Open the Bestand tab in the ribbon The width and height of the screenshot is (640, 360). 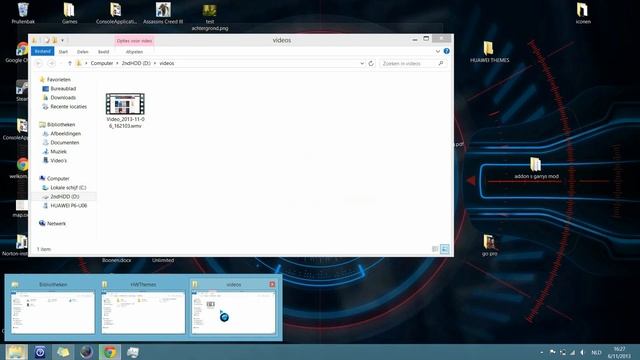coord(42,51)
